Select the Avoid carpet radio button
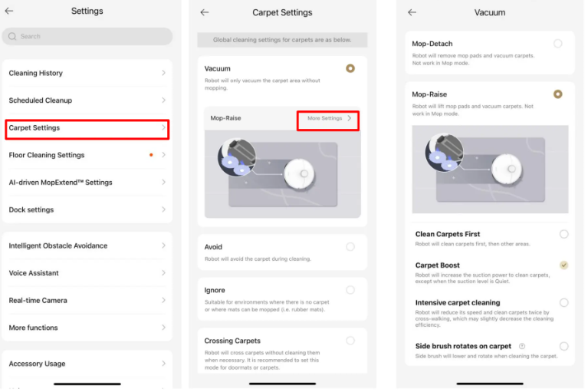588x392 pixels. tap(350, 246)
